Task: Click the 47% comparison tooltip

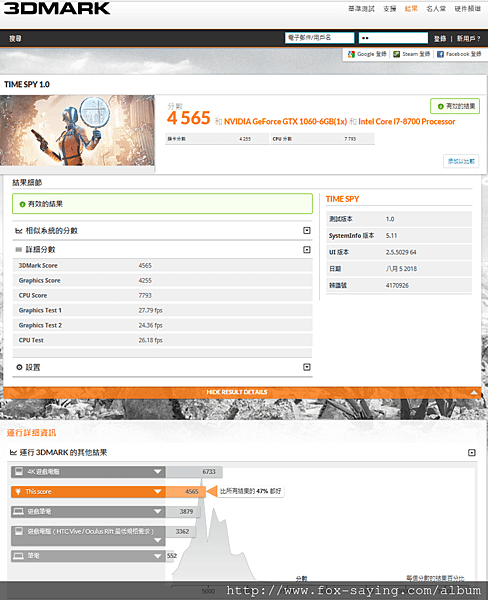Action: coord(251,491)
